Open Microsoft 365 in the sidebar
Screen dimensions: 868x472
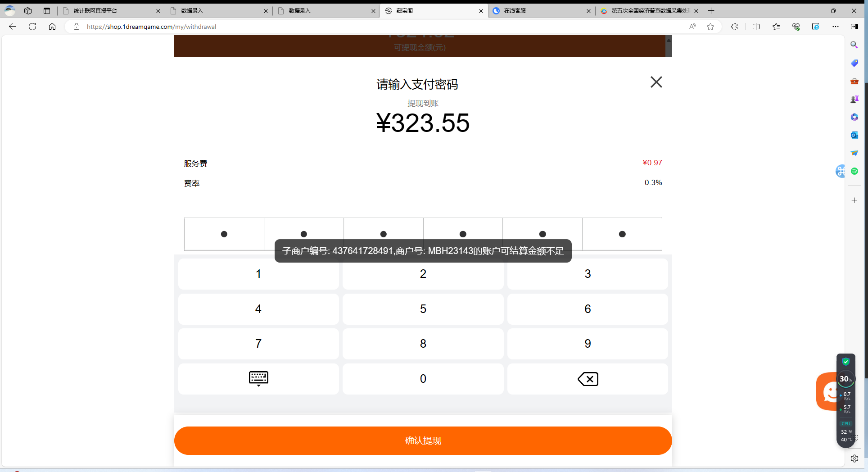pyautogui.click(x=854, y=117)
